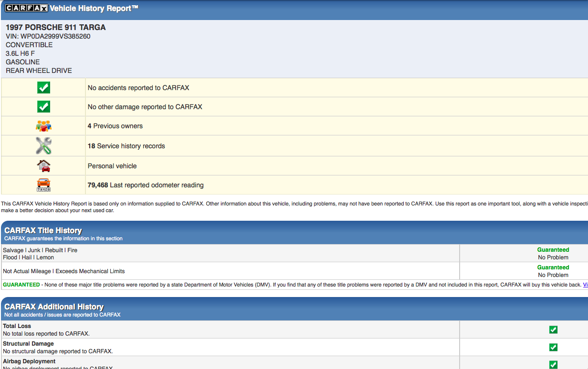This screenshot has width=588, height=369.
Task: Click the CARFAX Additional History section header
Action: click(54, 307)
